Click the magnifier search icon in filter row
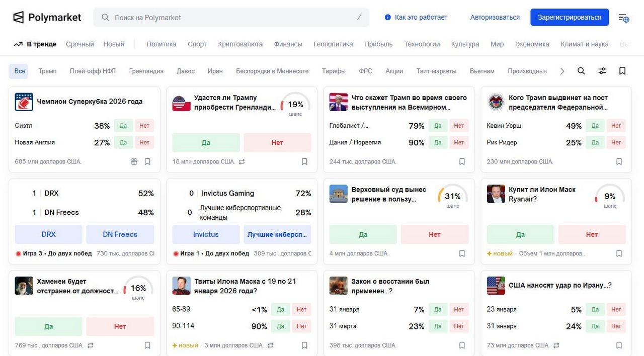Viewport: 644px width, 356px height. click(x=581, y=71)
